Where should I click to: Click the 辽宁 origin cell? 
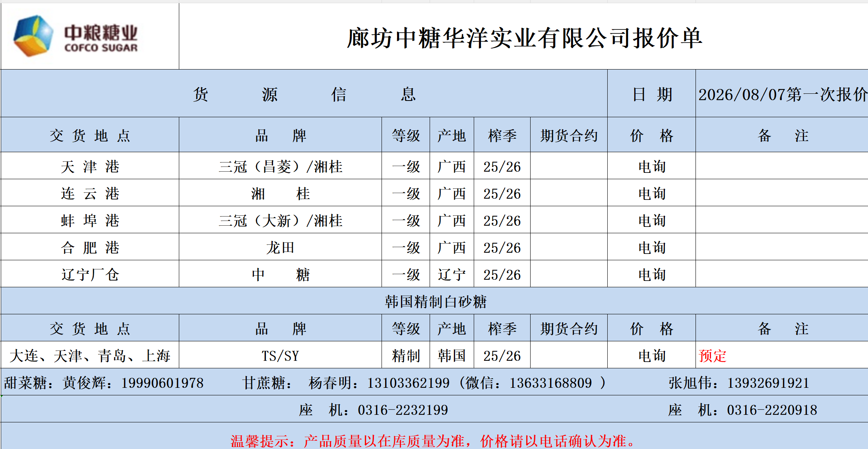452,274
